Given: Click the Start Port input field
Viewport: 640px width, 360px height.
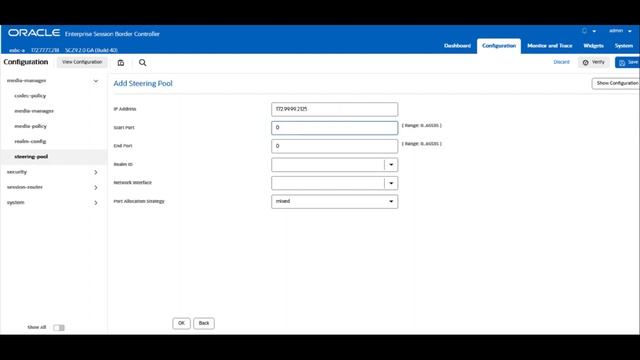Looking at the screenshot, I should click(335, 128).
